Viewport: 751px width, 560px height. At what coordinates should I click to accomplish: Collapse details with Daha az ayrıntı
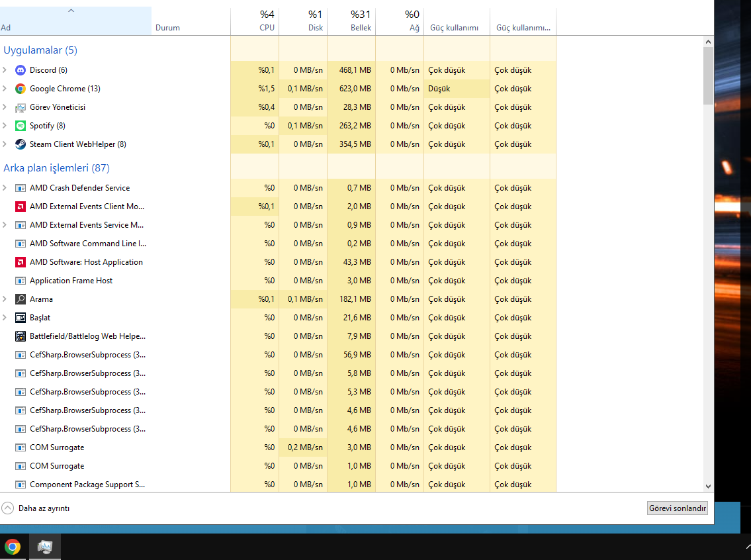click(36, 508)
